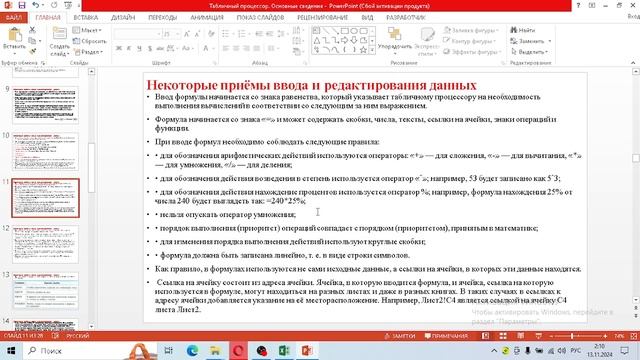Click the Format Painter brush icon

32,51
